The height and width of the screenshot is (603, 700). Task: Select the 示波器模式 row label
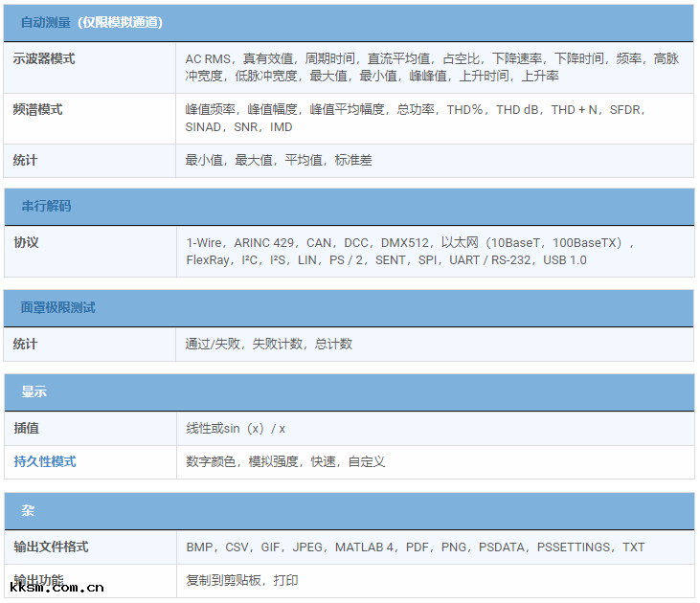click(44, 58)
